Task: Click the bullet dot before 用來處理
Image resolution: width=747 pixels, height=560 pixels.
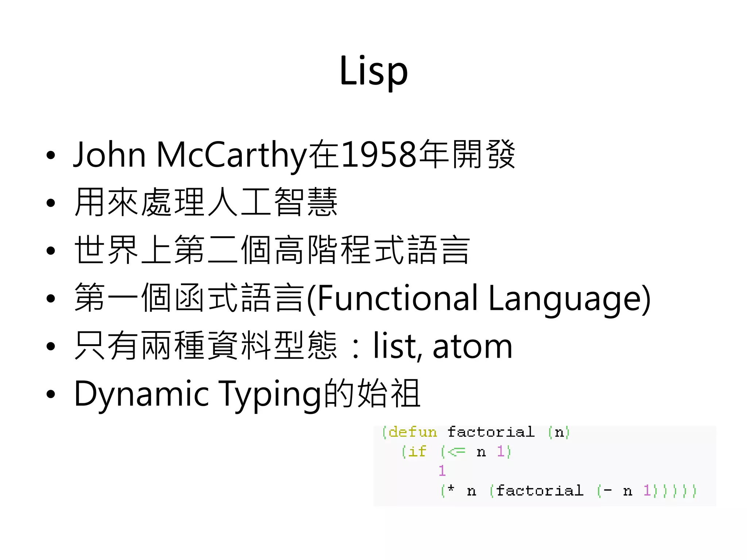Action: point(51,203)
